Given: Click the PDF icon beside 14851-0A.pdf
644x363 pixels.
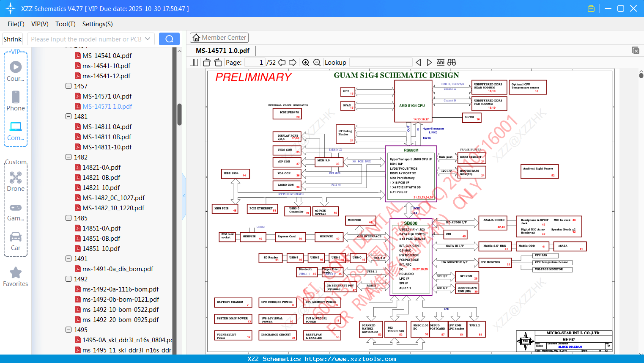Looking at the screenshot, I should click(x=78, y=228).
